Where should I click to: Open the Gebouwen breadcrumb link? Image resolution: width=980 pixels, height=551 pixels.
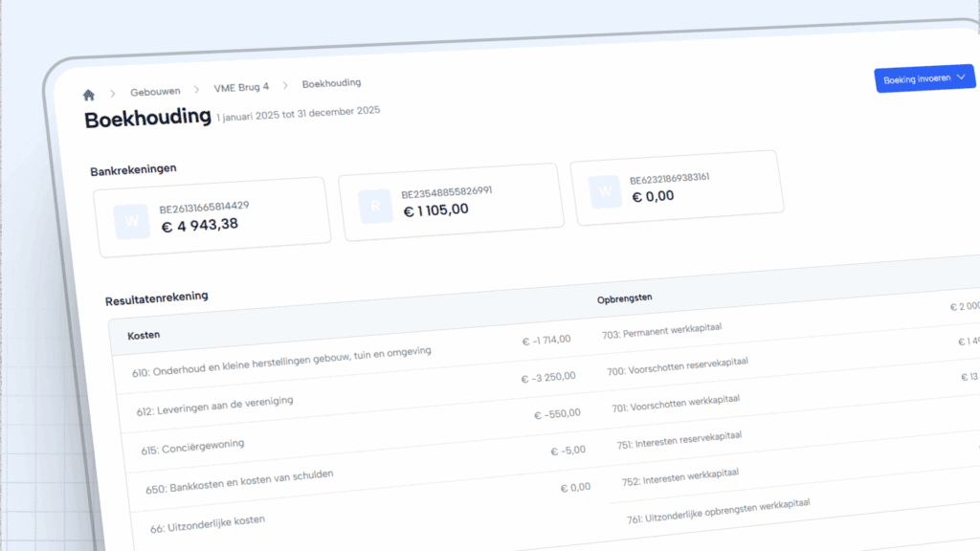pos(155,92)
